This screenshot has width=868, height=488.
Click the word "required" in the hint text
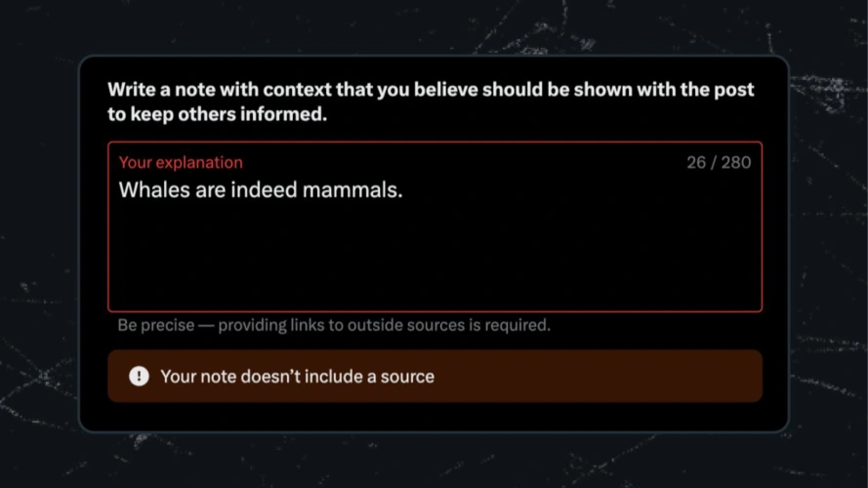tap(518, 325)
